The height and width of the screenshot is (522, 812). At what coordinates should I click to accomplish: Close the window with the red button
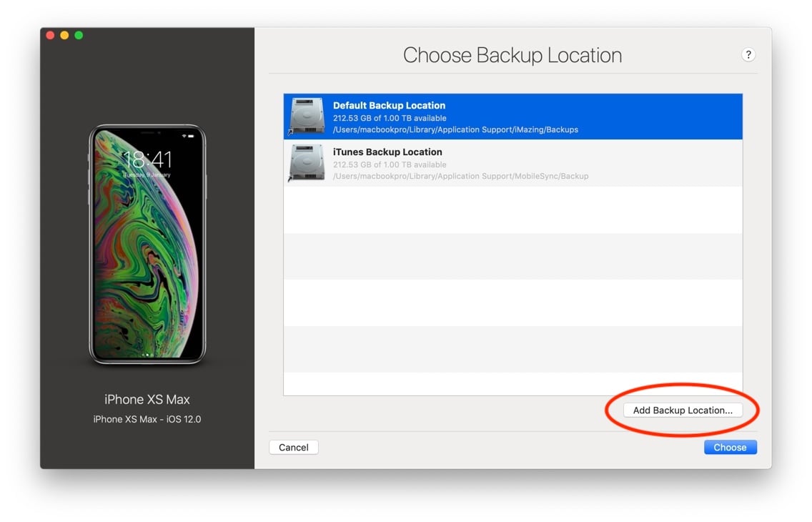click(50, 35)
